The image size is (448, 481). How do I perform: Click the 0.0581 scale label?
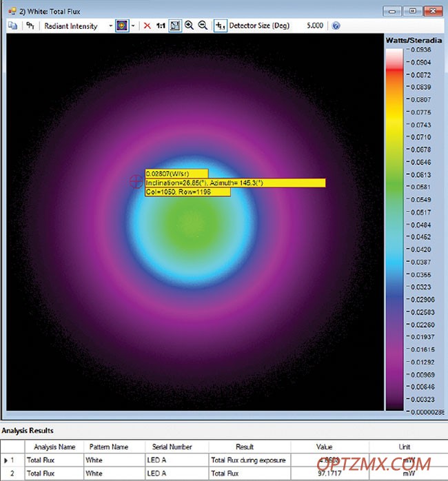(420, 187)
